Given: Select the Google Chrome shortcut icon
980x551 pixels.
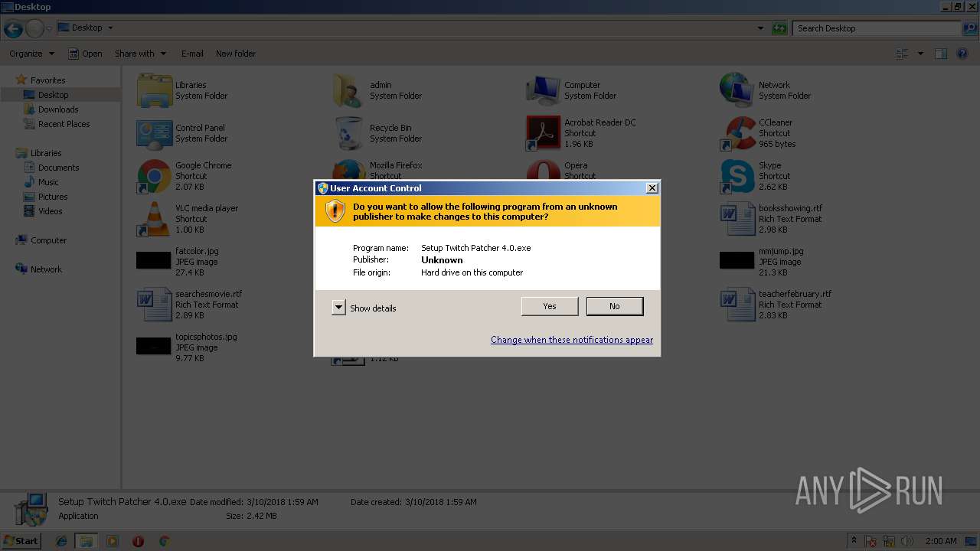Looking at the screenshot, I should pos(155,176).
